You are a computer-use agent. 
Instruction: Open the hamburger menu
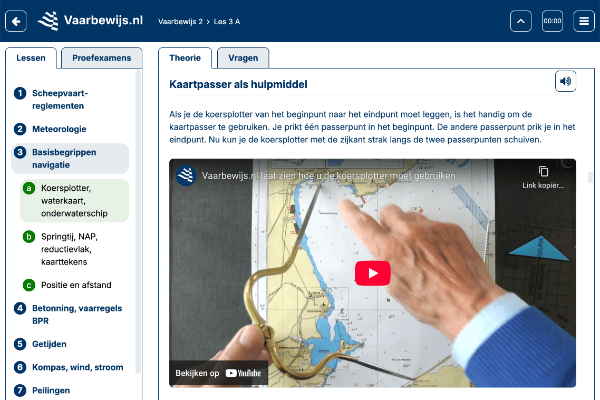pyautogui.click(x=584, y=21)
